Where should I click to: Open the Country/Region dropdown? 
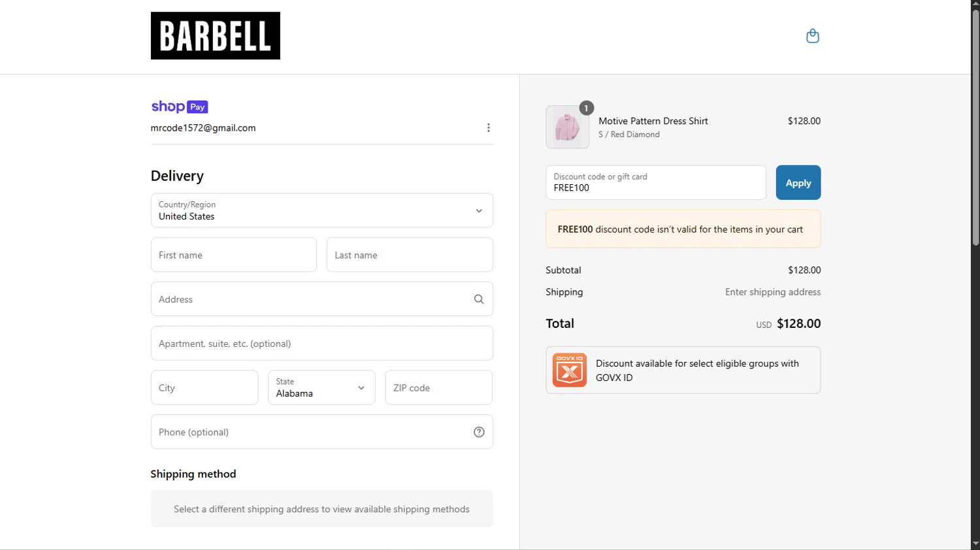tap(321, 210)
